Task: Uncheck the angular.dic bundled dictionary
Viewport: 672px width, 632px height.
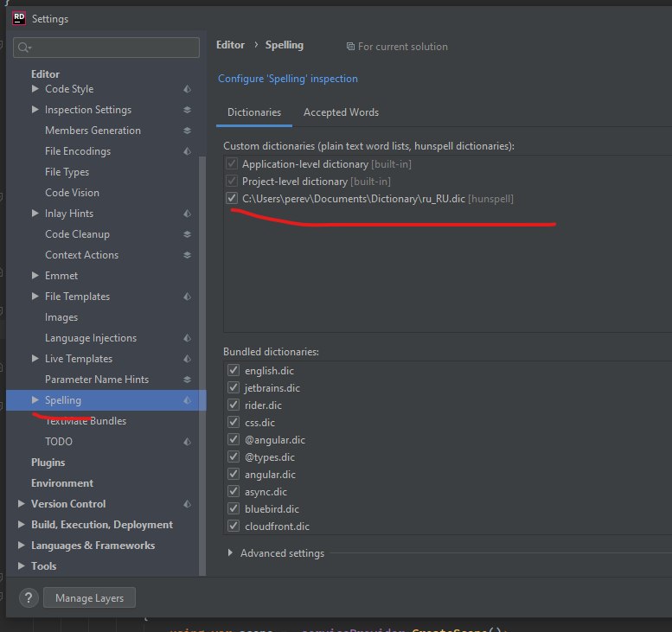Action: point(234,474)
